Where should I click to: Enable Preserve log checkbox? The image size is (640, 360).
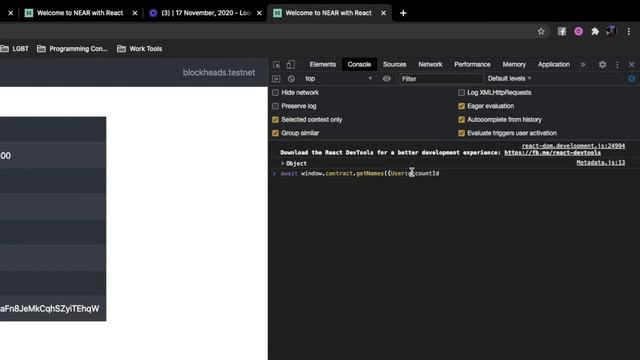(276, 106)
